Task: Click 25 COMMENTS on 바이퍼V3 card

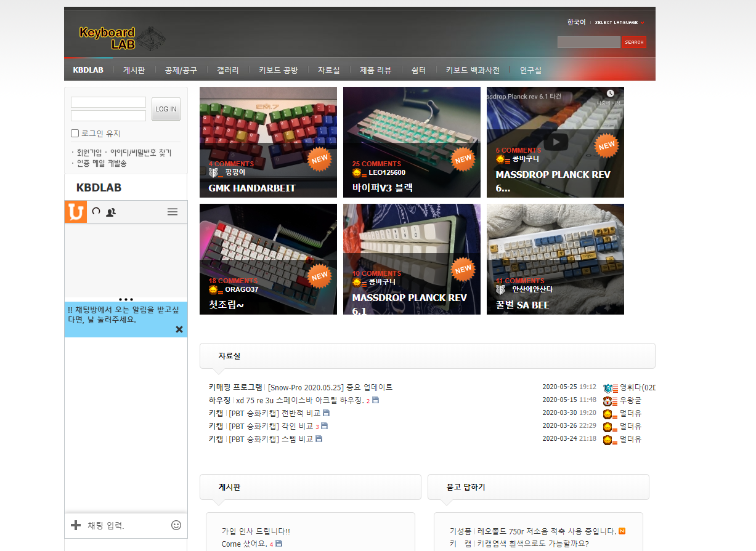Action: point(376,164)
